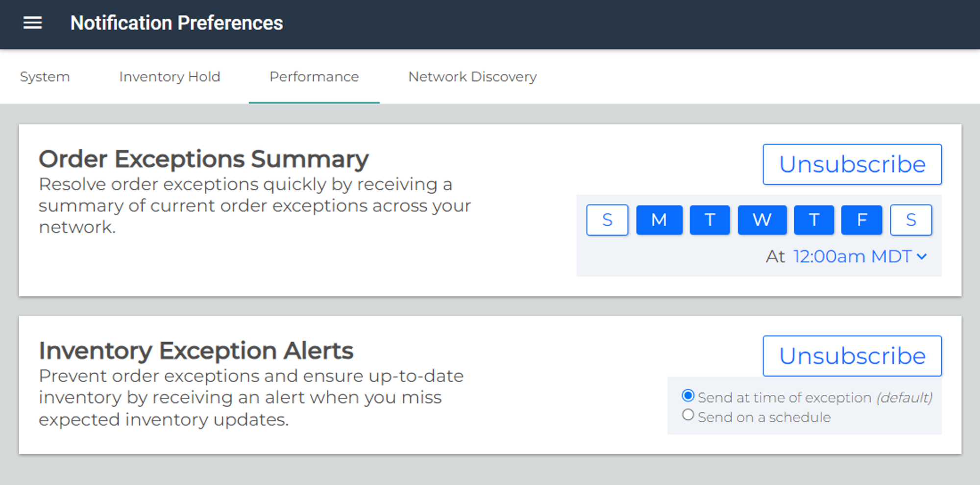
Task: Disable Monday in the weekly schedule
Action: tap(659, 220)
